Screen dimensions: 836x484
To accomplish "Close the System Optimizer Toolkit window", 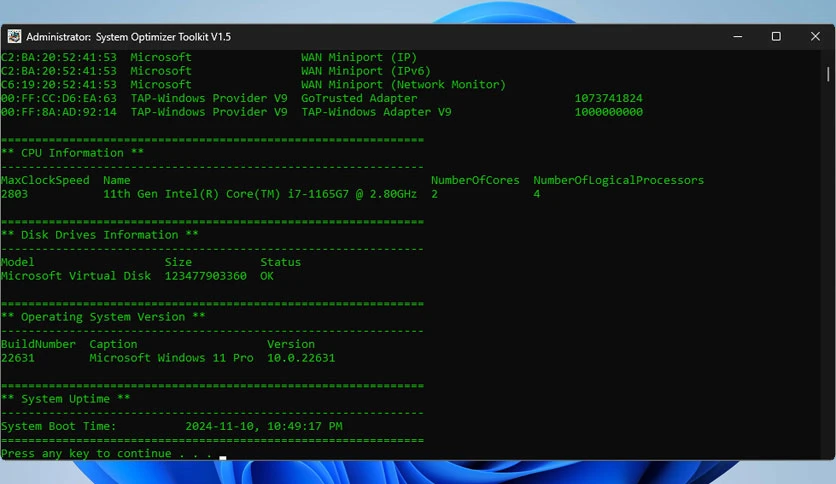I will [815, 36].
